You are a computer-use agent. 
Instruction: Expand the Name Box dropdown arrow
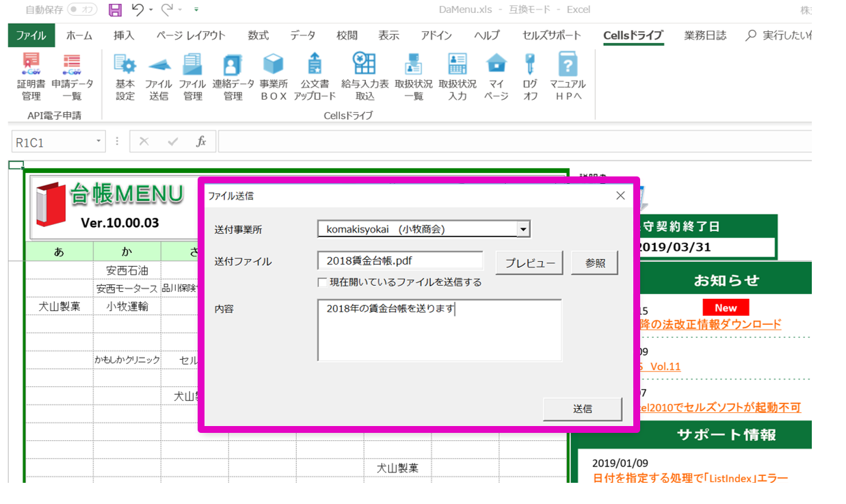[98, 142]
